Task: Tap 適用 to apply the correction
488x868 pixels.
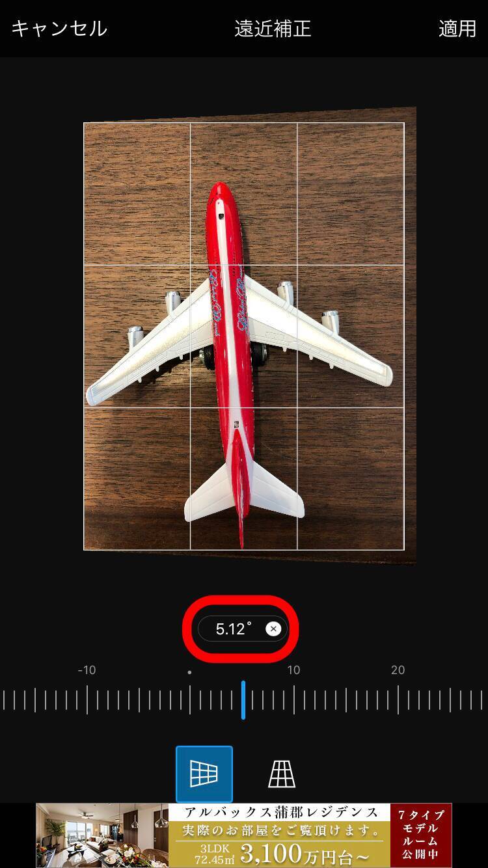Action: [x=457, y=29]
